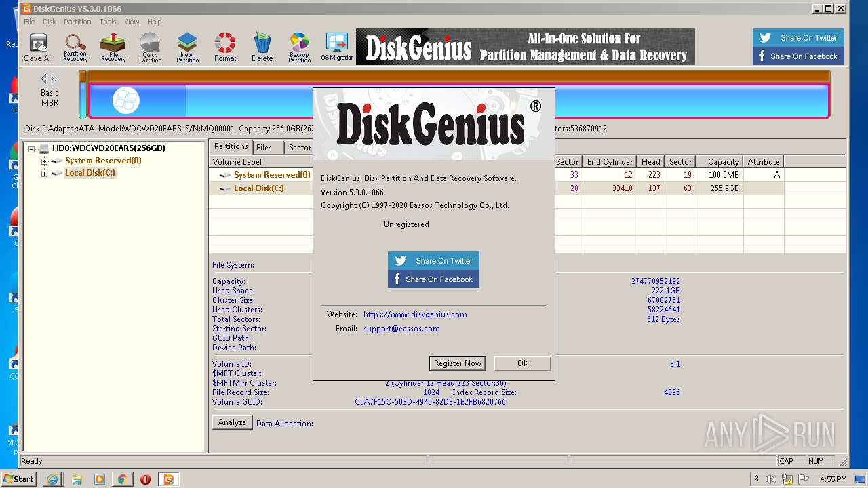
Task: Click the Save All toolbar icon
Action: pos(38,47)
